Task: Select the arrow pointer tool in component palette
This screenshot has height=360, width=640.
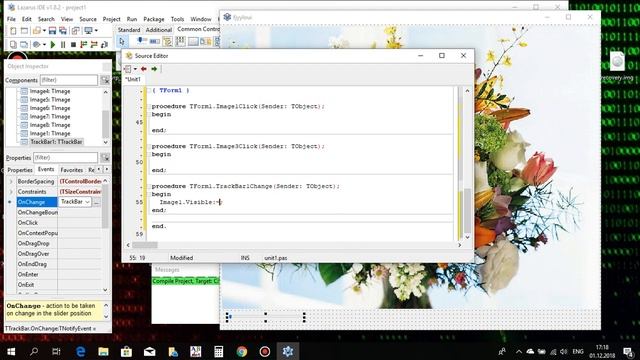Action: coord(122,41)
